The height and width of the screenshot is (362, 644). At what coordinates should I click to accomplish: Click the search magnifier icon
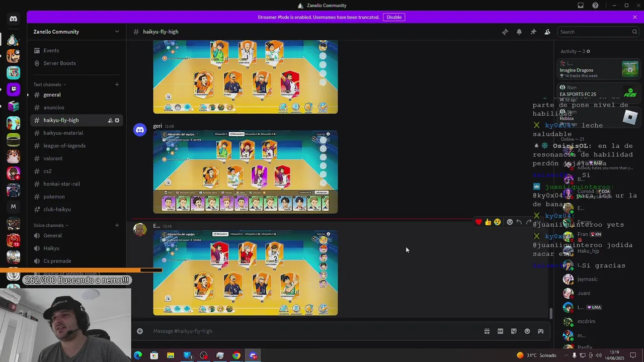(634, 32)
